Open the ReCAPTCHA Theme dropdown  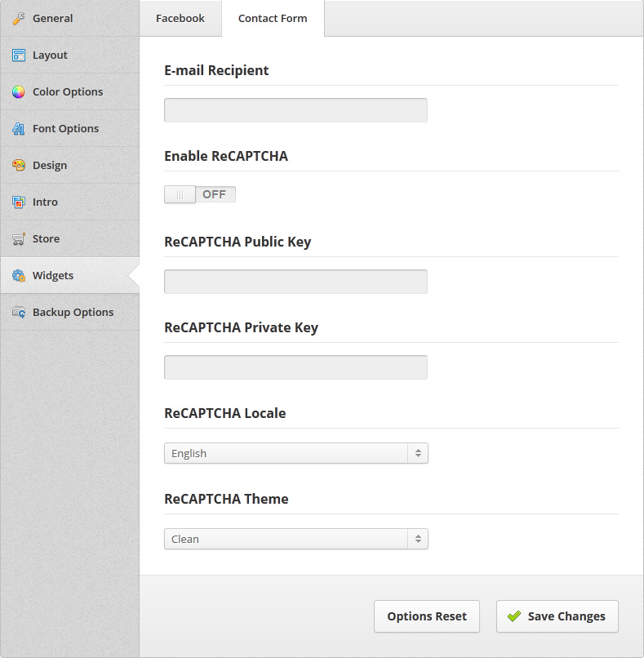[295, 539]
